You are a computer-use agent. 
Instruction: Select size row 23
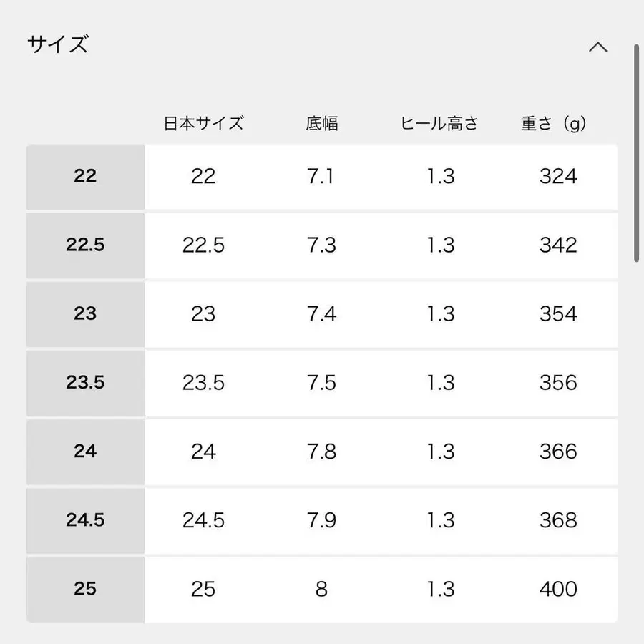pyautogui.click(x=85, y=314)
